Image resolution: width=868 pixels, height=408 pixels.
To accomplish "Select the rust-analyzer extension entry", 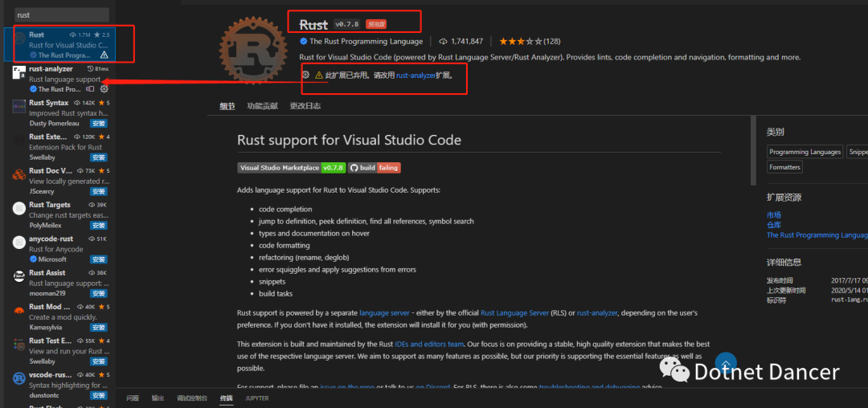I will click(x=61, y=80).
